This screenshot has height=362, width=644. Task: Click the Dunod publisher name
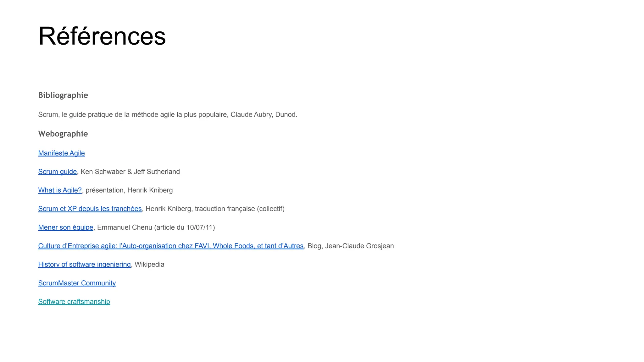pos(286,114)
